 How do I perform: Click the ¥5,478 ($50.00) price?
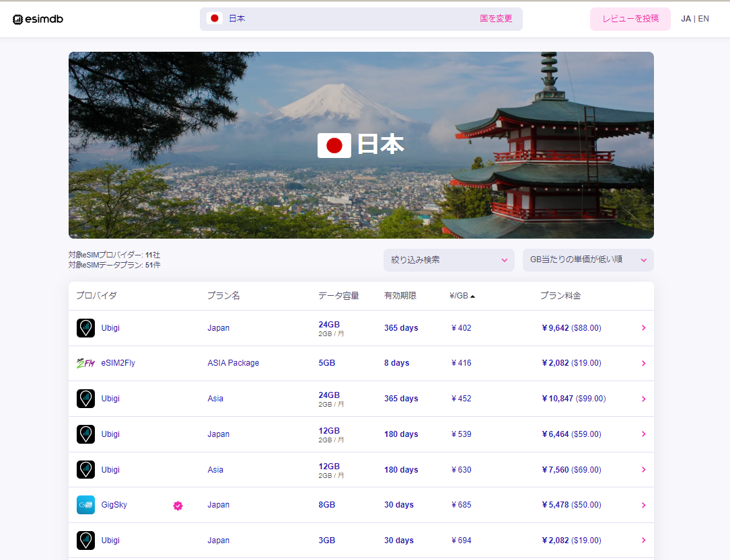point(571,505)
